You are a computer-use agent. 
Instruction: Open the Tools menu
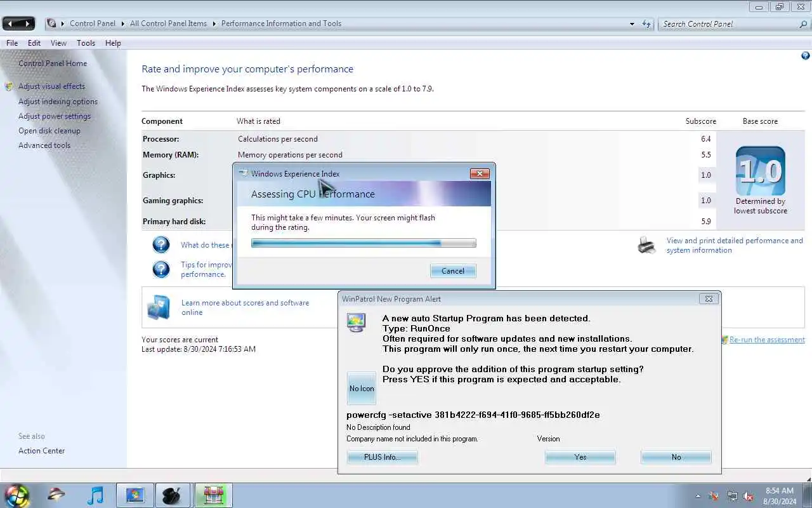pyautogui.click(x=86, y=43)
